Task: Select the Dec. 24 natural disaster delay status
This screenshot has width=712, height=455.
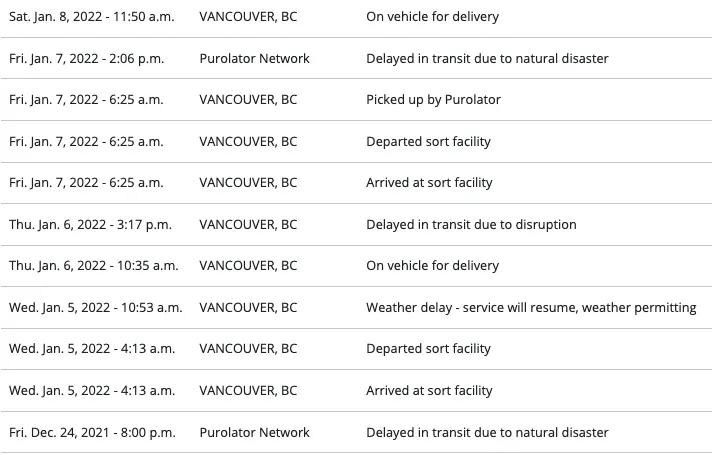Action: click(x=487, y=433)
